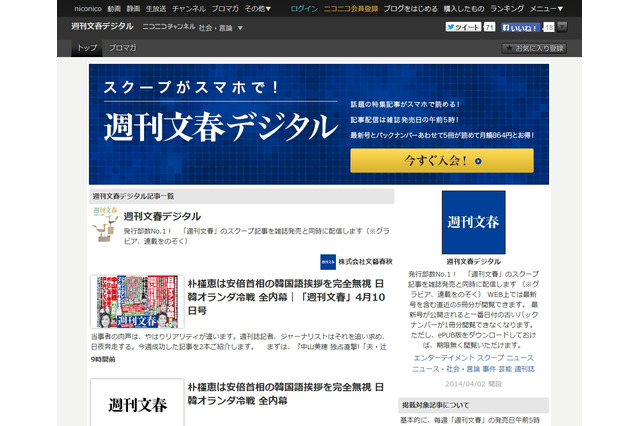Click the 事件 tag
This screenshot has width=640, height=426.
pyautogui.click(x=489, y=369)
